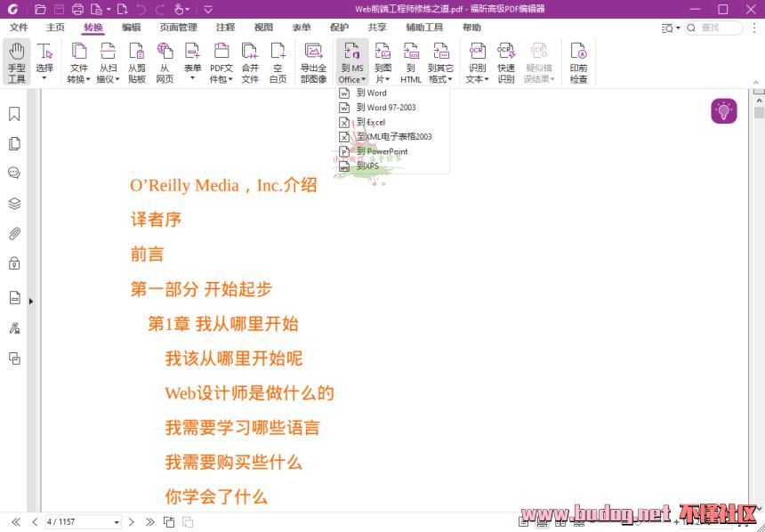
Task: Go to the next page
Action: (132, 522)
